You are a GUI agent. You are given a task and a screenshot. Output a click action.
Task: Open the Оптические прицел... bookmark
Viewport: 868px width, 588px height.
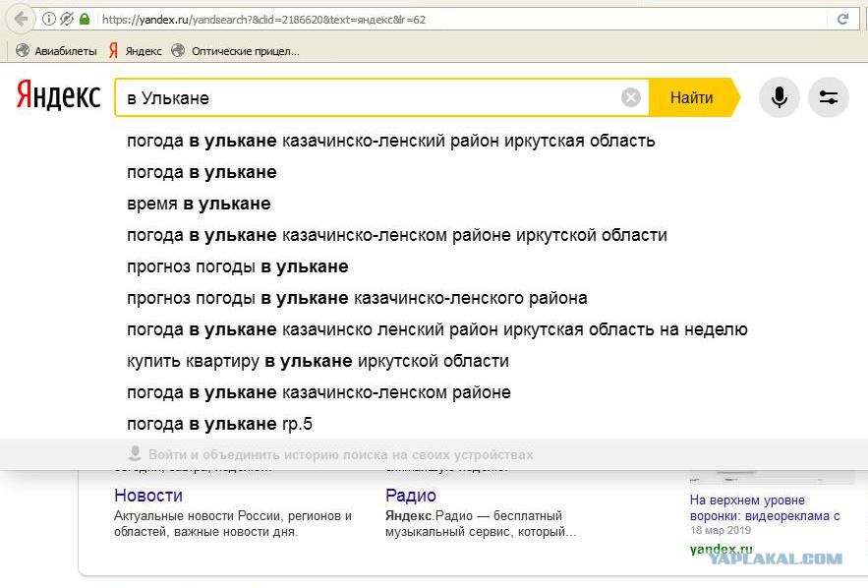tap(236, 51)
